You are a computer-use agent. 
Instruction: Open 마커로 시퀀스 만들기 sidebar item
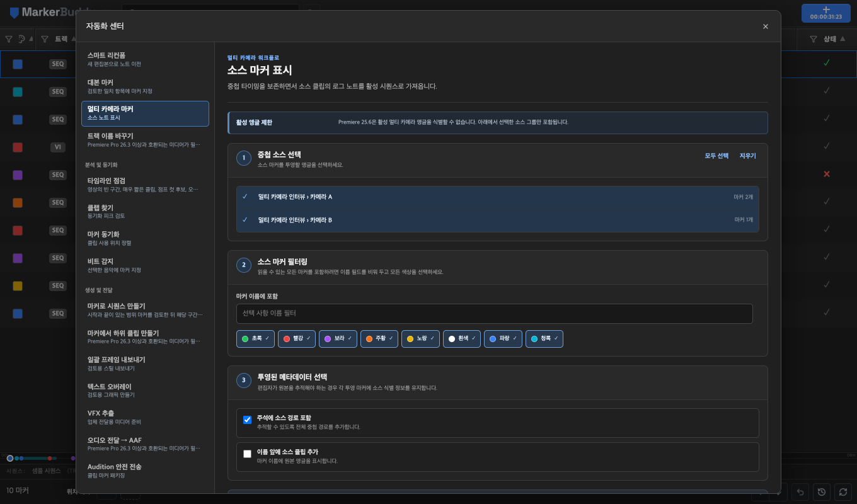pyautogui.click(x=145, y=309)
